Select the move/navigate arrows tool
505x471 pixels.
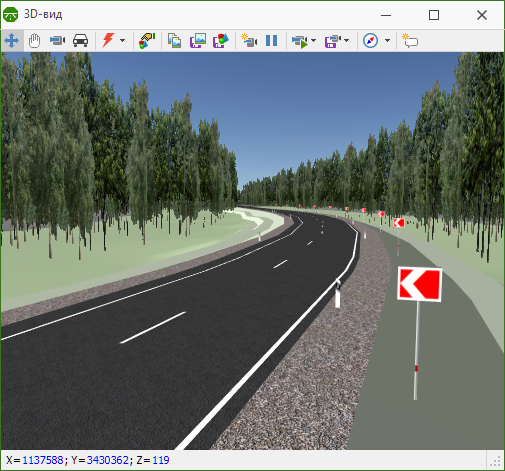tap(12, 41)
